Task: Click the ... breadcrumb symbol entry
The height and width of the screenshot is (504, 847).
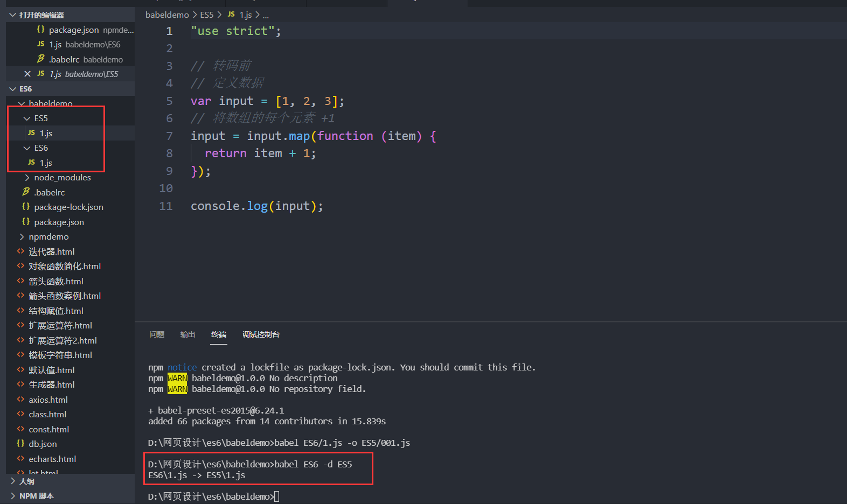Action: coord(266,16)
